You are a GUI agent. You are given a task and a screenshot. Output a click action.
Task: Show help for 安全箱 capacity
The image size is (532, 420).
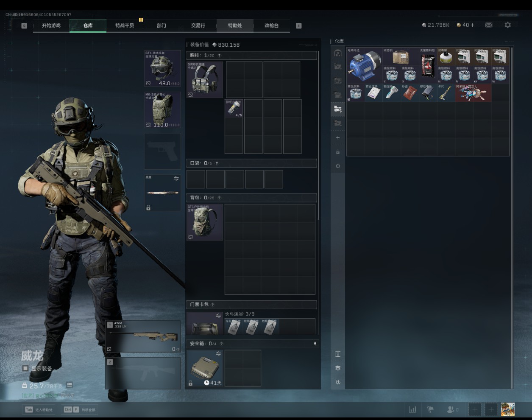pos(221,344)
